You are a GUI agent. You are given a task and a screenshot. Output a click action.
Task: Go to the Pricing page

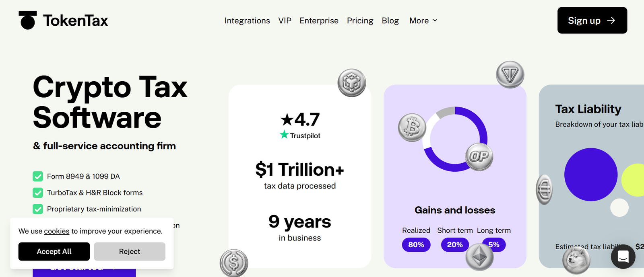click(x=360, y=21)
